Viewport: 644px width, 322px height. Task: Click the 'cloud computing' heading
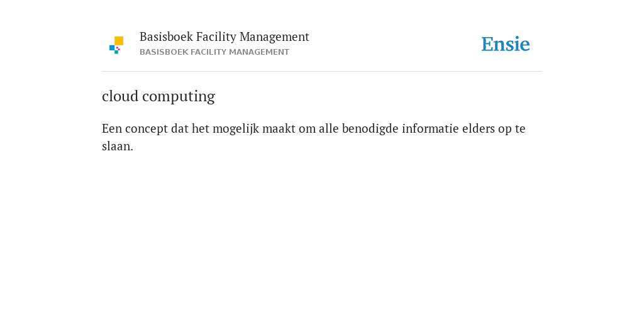(x=158, y=96)
